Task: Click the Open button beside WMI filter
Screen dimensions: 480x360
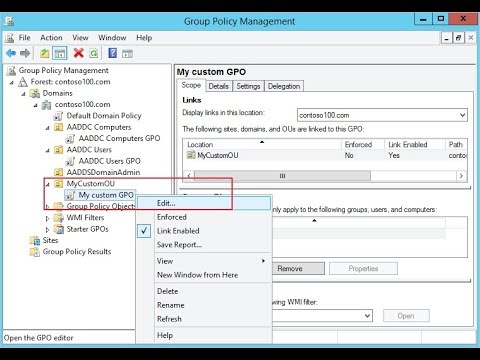Action: [x=406, y=316]
